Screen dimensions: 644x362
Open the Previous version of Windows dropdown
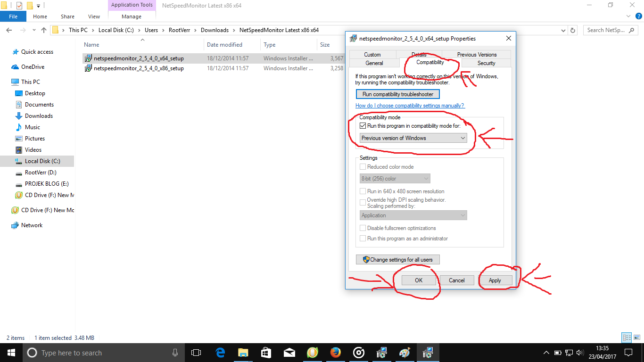413,138
